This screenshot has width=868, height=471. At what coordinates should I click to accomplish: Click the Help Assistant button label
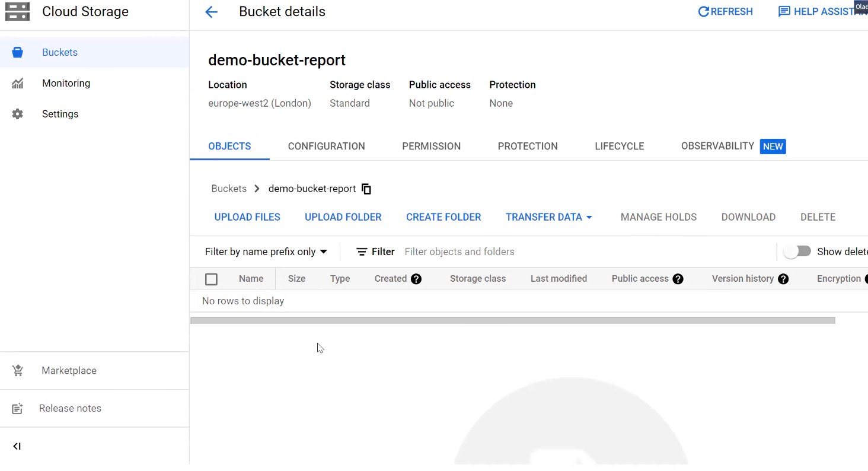coord(830,12)
